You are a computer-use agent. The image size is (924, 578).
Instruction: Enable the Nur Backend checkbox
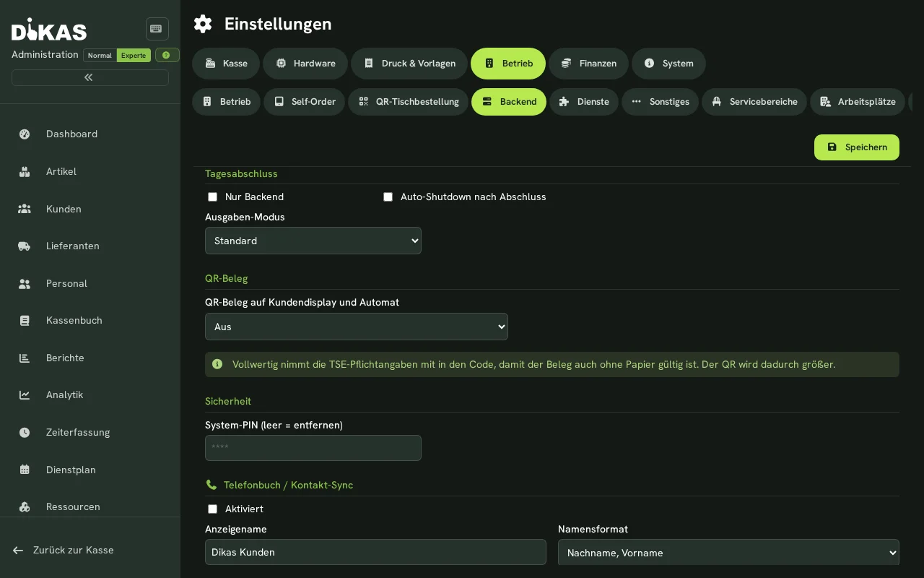pos(212,197)
